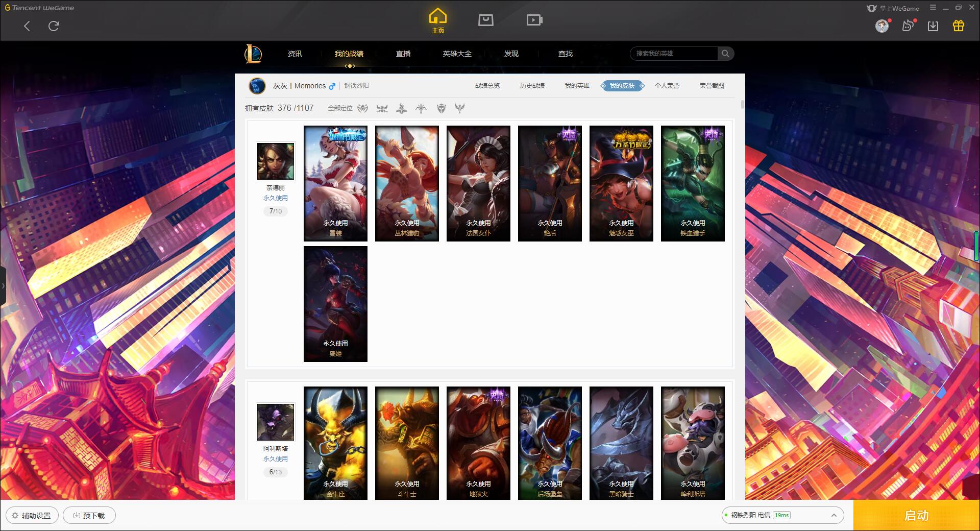Viewport: 980px width, 531px height.
Task: Expand the left edge side panel handle
Action: pyautogui.click(x=3, y=286)
